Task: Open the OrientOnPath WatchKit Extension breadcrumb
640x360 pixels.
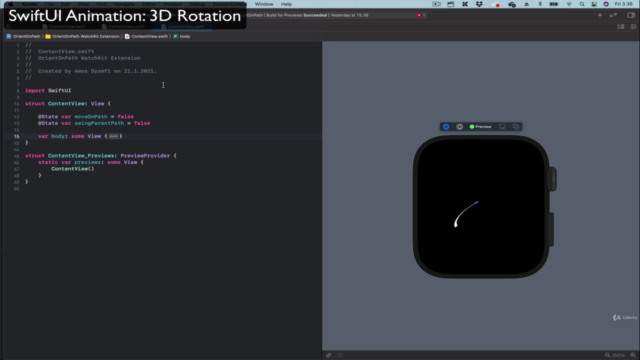Action: 82,36
